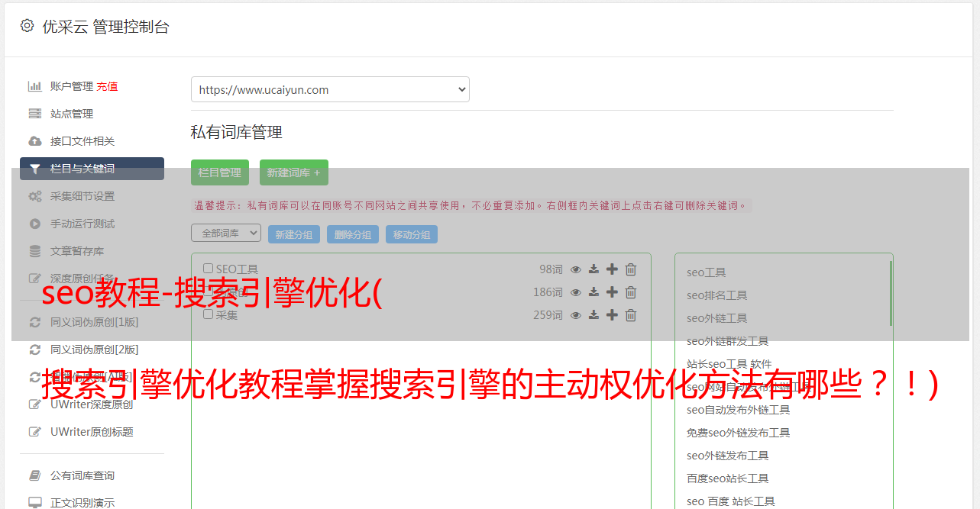
Task: Click the keyword seo自动发布外链工具
Action: pos(738,410)
